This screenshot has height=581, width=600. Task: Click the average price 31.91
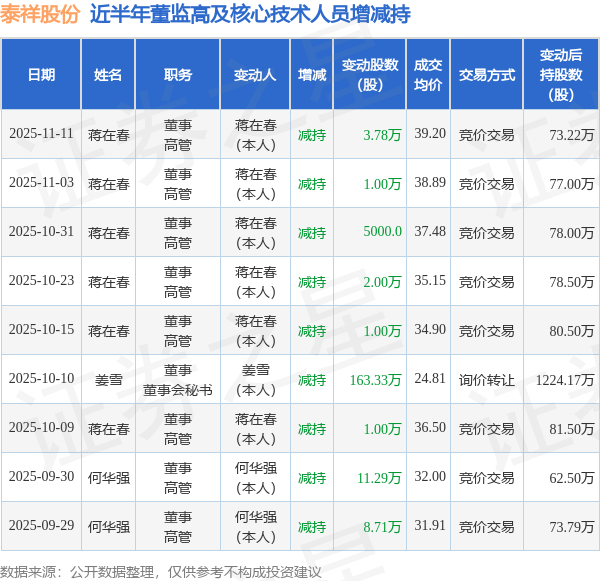coord(430,526)
